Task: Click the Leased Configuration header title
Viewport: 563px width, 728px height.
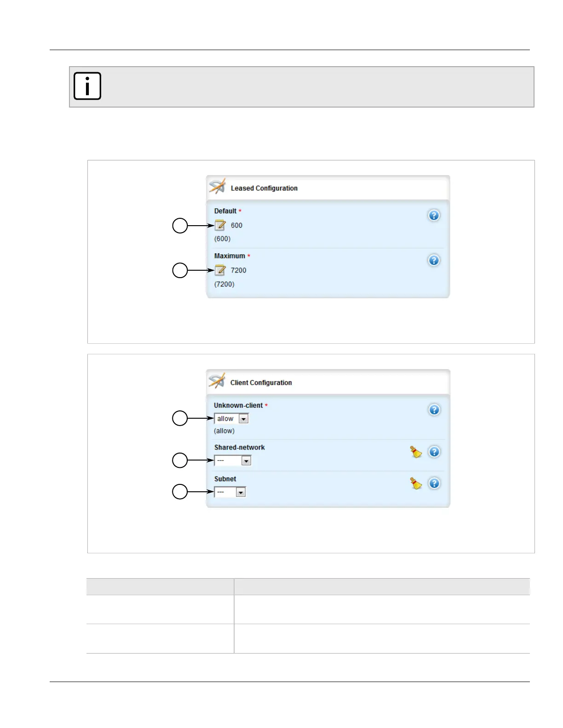Action: tap(264, 188)
